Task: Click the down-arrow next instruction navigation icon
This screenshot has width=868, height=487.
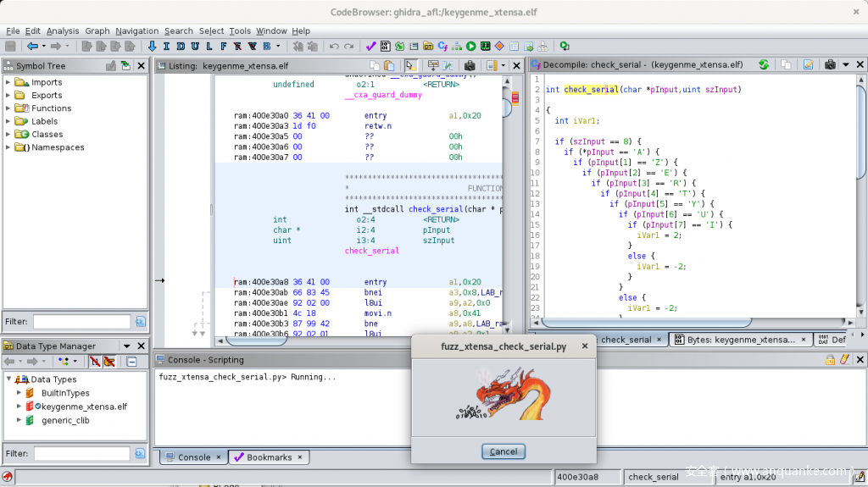Action: [153, 46]
